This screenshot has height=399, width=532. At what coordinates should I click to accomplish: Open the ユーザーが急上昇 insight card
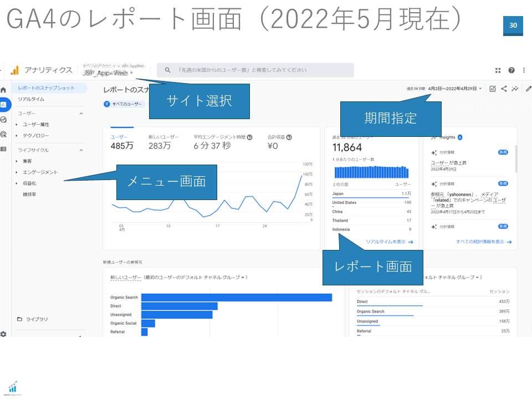click(469, 161)
